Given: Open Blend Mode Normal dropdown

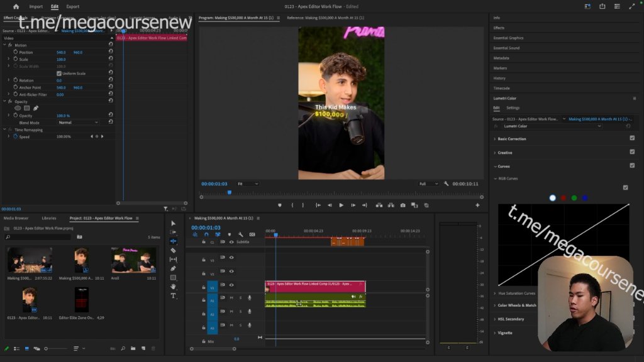Looking at the screenshot, I should pos(78,123).
